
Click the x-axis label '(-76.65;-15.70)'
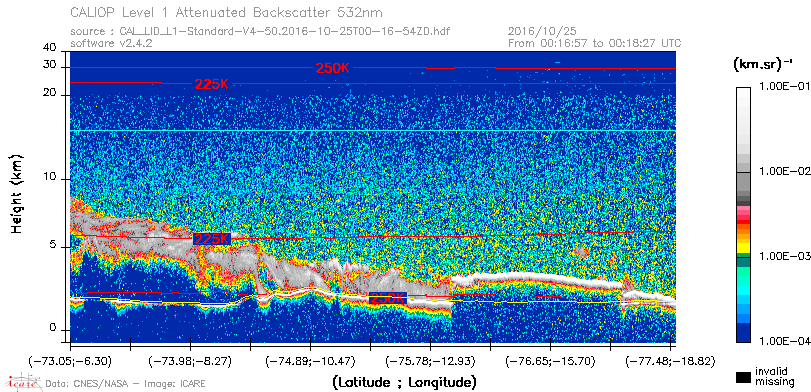551,360
